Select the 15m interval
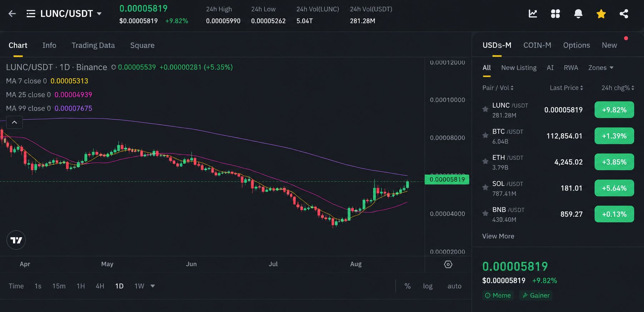Viewport: 644px width, 312px height. tap(59, 286)
